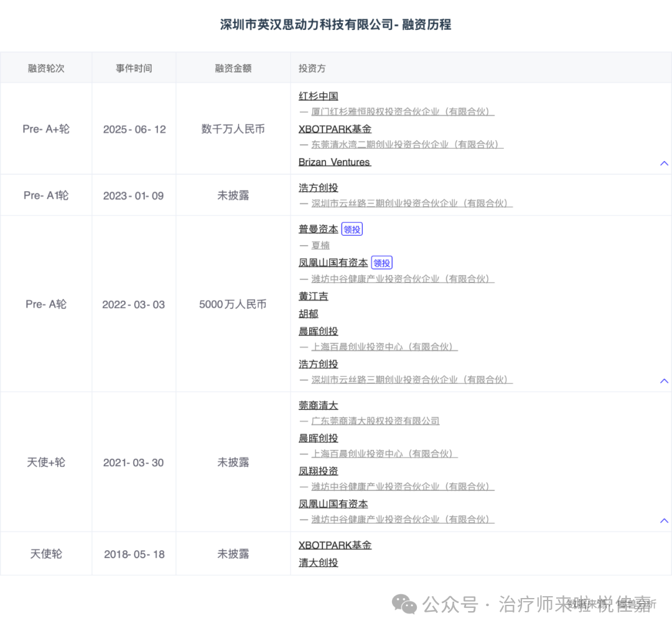Open the 夏楠 sub-investor link
Image resolution: width=672 pixels, height=631 pixels.
pyautogui.click(x=320, y=245)
